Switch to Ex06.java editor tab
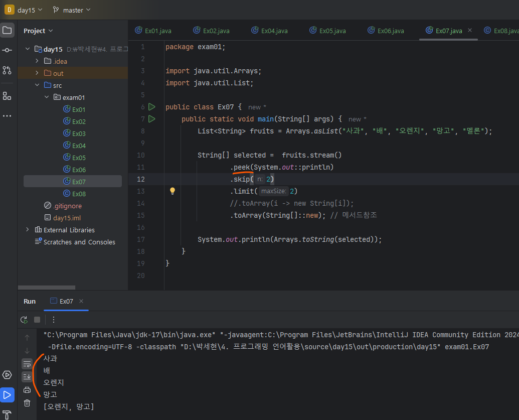 [386, 31]
